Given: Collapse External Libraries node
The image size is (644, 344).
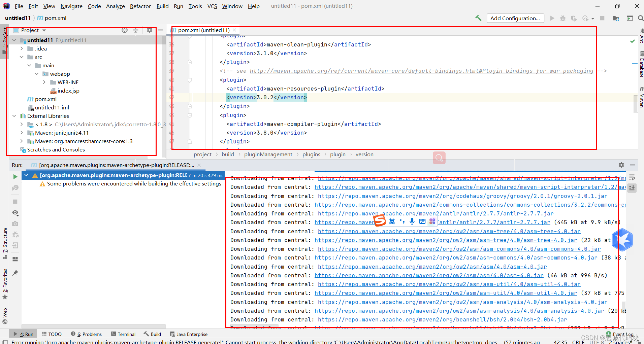Looking at the screenshot, I should (14, 116).
